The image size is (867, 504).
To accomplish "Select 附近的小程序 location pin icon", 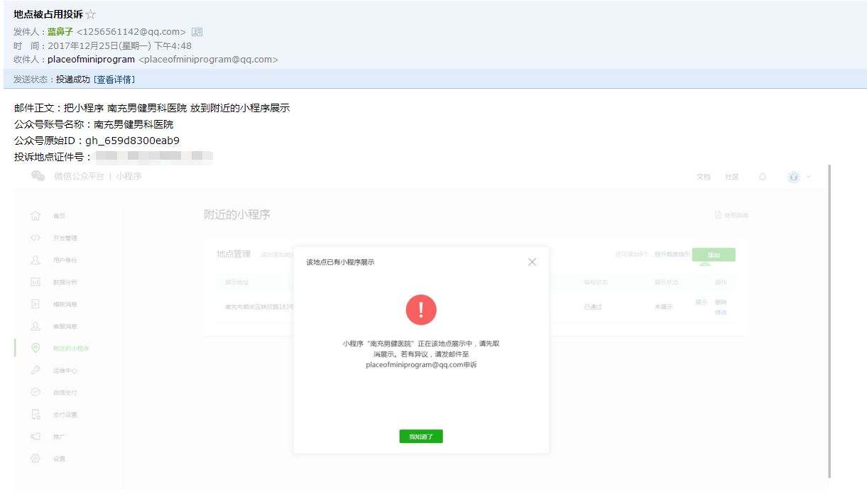I will point(36,348).
